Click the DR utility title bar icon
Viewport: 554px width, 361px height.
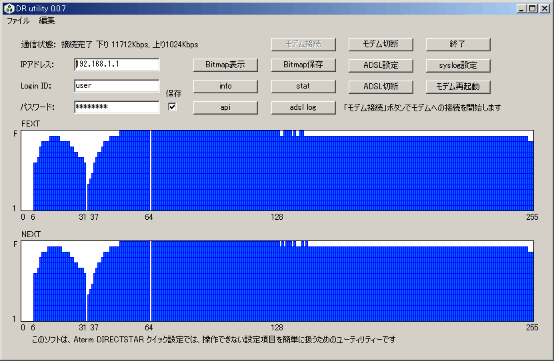[x=9, y=8]
